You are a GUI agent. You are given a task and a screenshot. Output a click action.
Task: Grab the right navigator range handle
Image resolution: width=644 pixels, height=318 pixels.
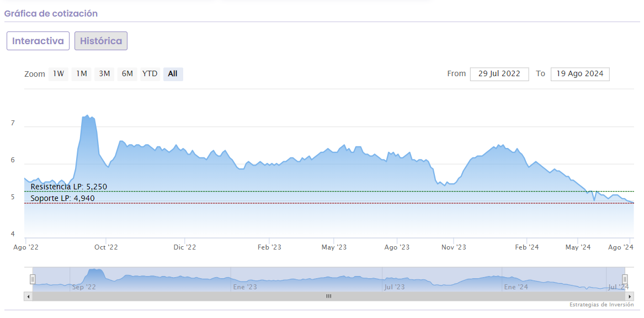(x=625, y=279)
